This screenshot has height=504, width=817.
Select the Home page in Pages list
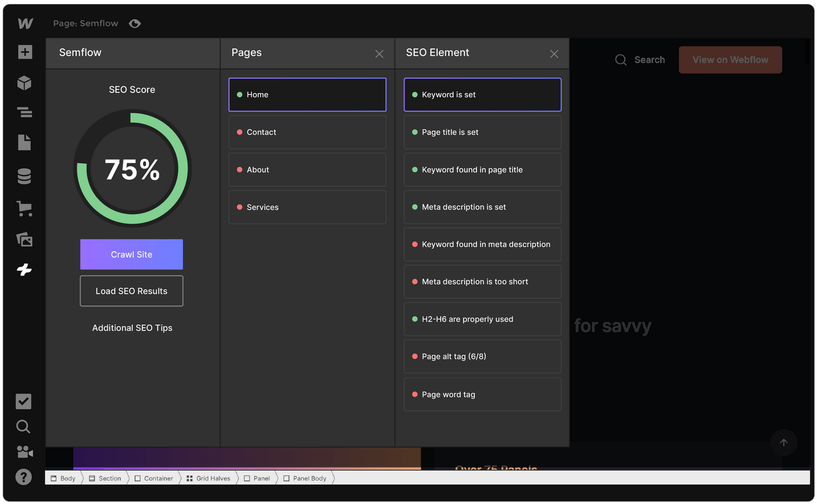[x=307, y=94]
